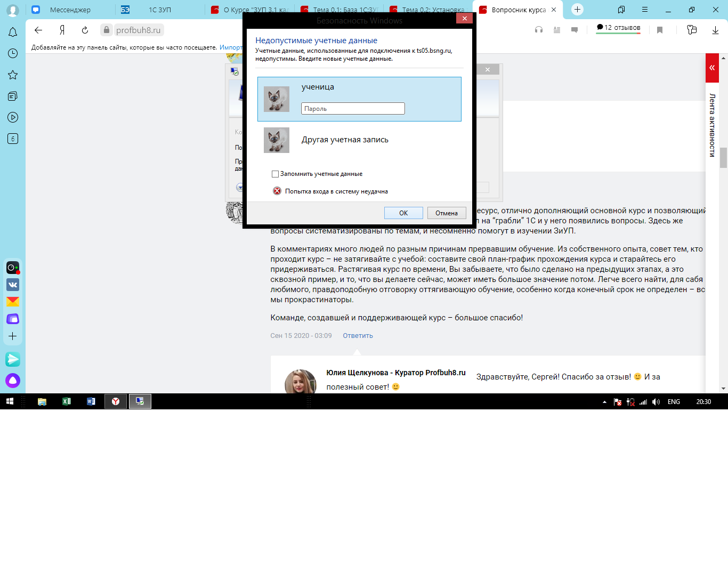Add page to bookmarks via the bookmark icon
The height and width of the screenshot is (565, 728).
click(x=660, y=30)
